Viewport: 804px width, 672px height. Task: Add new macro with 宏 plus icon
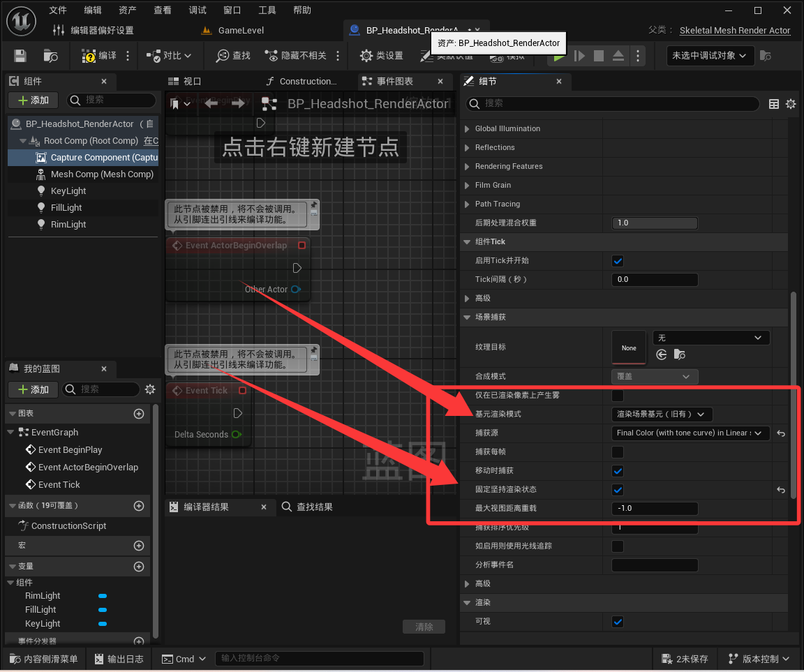(x=139, y=546)
